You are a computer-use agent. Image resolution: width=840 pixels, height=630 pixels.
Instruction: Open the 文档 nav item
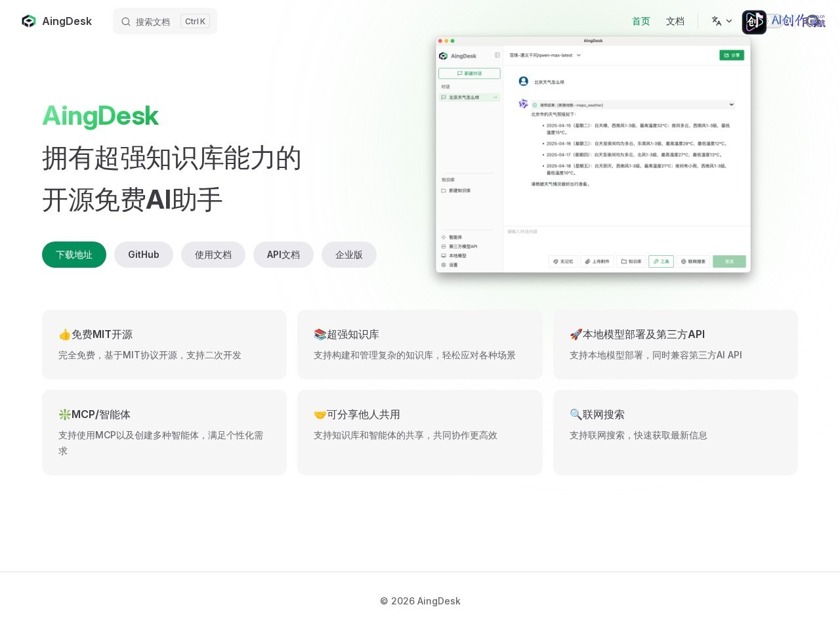tap(675, 21)
